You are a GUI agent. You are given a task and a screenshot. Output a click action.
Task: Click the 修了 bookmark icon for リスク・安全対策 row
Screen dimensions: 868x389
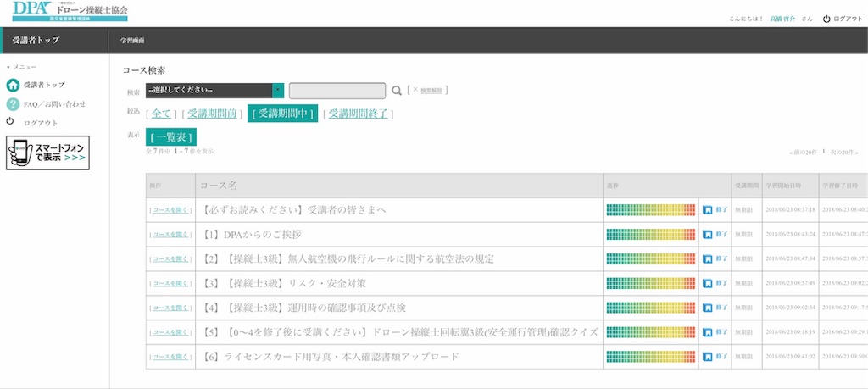[707, 283]
